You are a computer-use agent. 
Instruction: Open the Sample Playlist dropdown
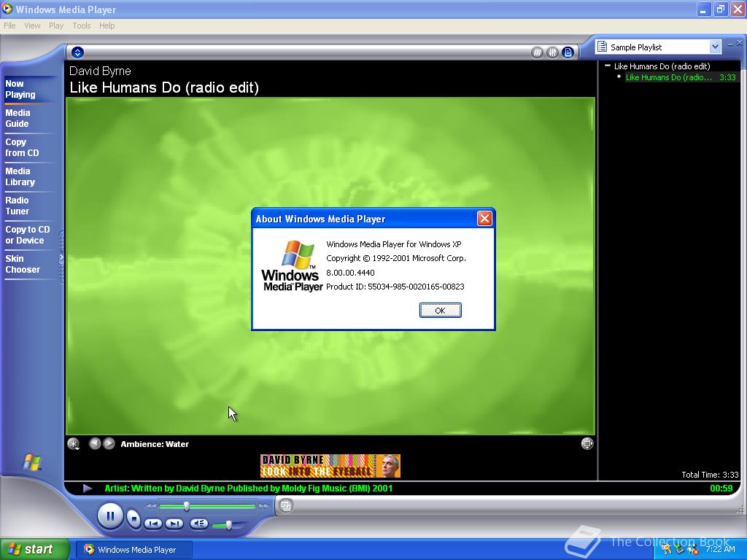click(x=715, y=47)
